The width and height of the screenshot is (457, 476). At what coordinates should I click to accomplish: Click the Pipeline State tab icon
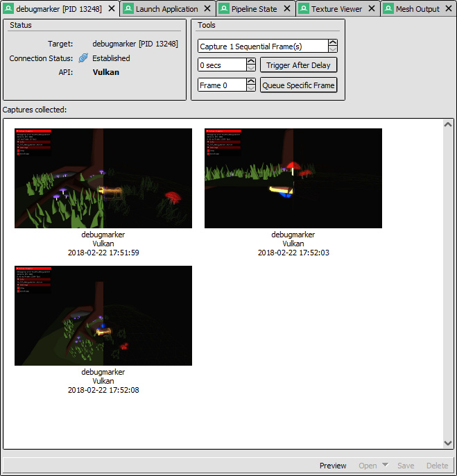coord(224,8)
